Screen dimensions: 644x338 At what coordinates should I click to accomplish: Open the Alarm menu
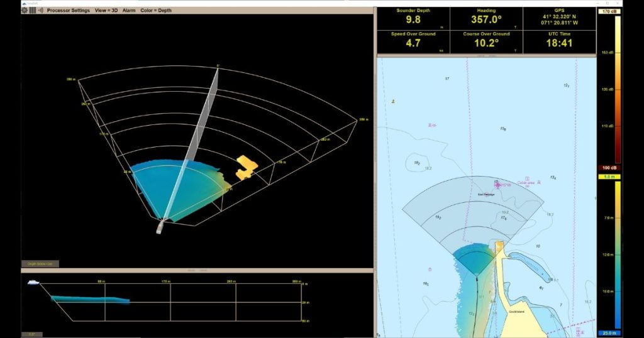tap(129, 11)
